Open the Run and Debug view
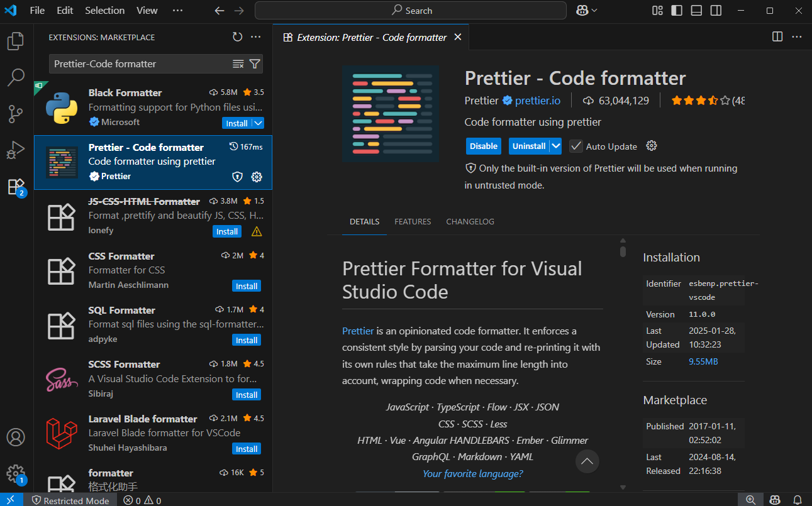Screen dimensions: 812x506 (x=16, y=150)
